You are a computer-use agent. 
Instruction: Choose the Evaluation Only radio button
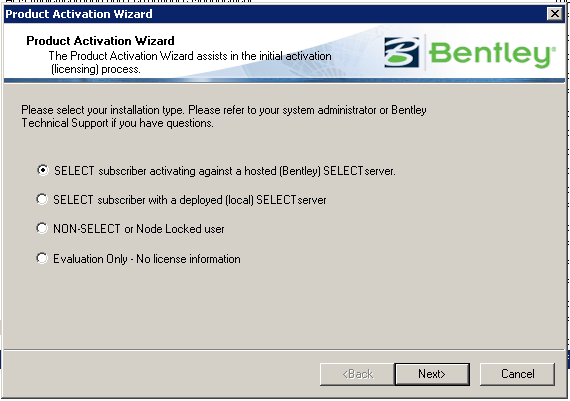point(42,258)
